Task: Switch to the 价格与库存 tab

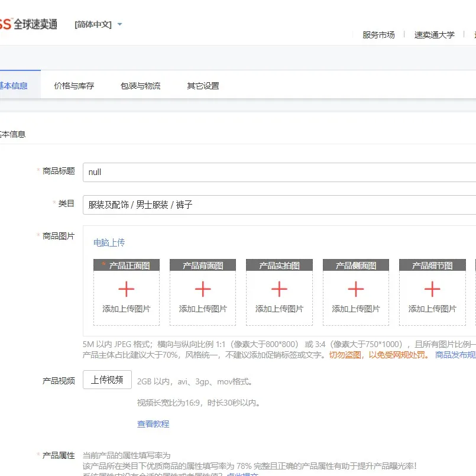Action: pyautogui.click(x=74, y=86)
